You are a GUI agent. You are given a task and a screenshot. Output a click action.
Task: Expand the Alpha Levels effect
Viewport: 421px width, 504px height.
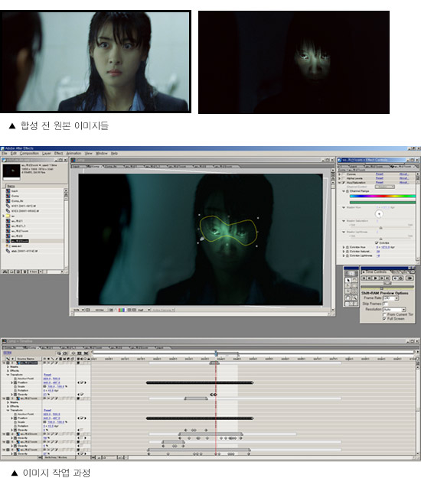(x=339, y=178)
